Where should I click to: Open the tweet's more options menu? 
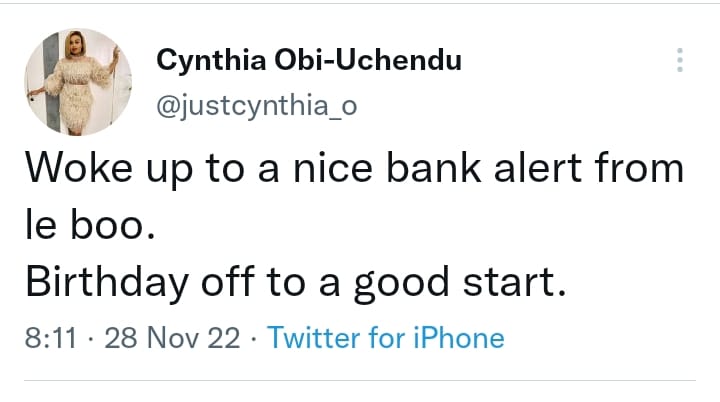(x=680, y=60)
